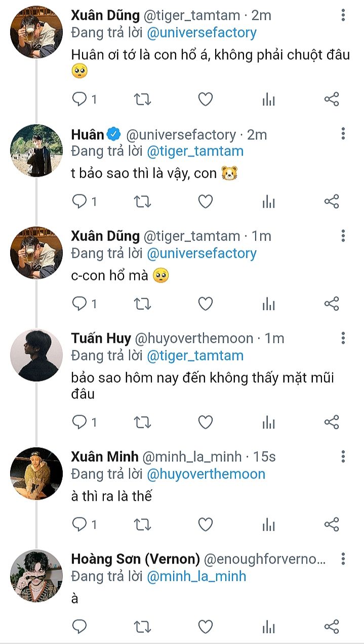364x644 pixels.
Task: Open @huyoverthemoon mention link in Xuân Minh's reply
Action: tap(206, 474)
